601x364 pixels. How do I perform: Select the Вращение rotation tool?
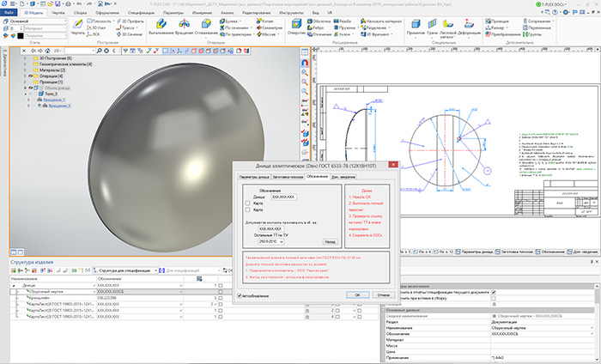pyautogui.click(x=184, y=27)
